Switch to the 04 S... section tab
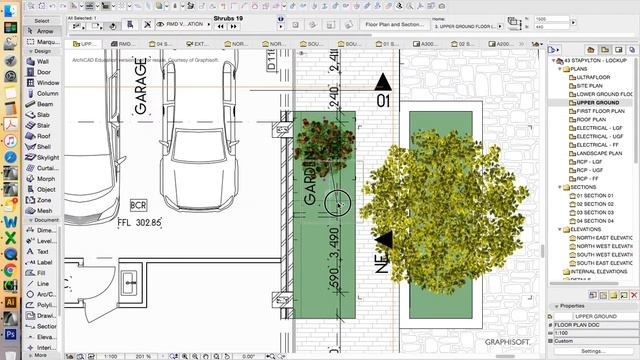This screenshot has height=360, width=640. pos(160,44)
